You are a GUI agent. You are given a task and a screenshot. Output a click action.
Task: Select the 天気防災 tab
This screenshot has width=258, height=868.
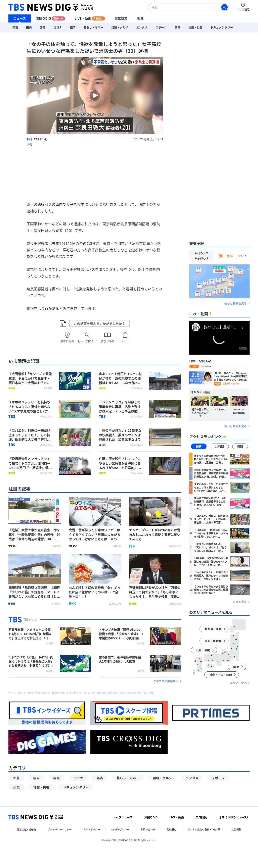coord(121,18)
